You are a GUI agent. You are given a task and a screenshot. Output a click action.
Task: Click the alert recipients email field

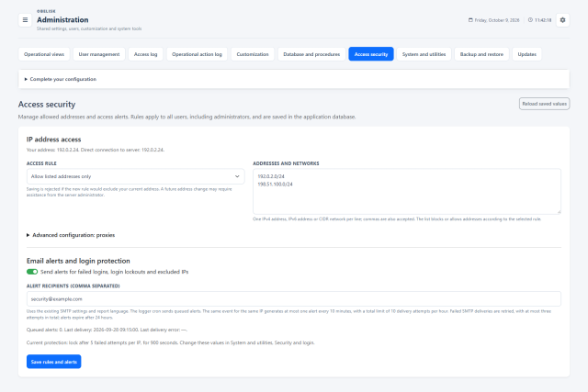(x=294, y=298)
